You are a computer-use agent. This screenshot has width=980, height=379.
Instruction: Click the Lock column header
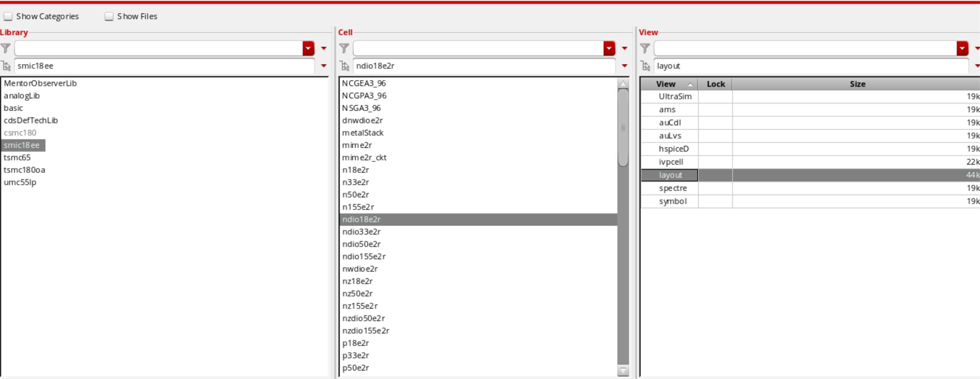click(x=715, y=84)
